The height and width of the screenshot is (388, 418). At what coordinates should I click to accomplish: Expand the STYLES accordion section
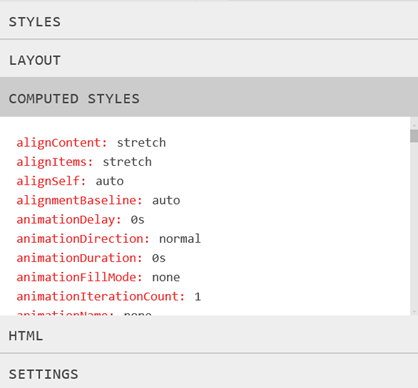(209, 22)
